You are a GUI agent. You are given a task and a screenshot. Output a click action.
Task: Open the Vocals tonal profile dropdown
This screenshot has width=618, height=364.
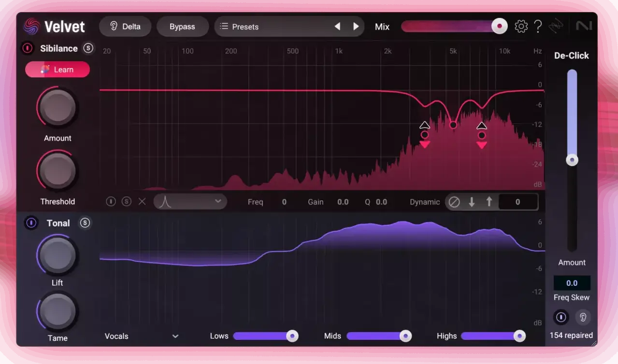(142, 336)
